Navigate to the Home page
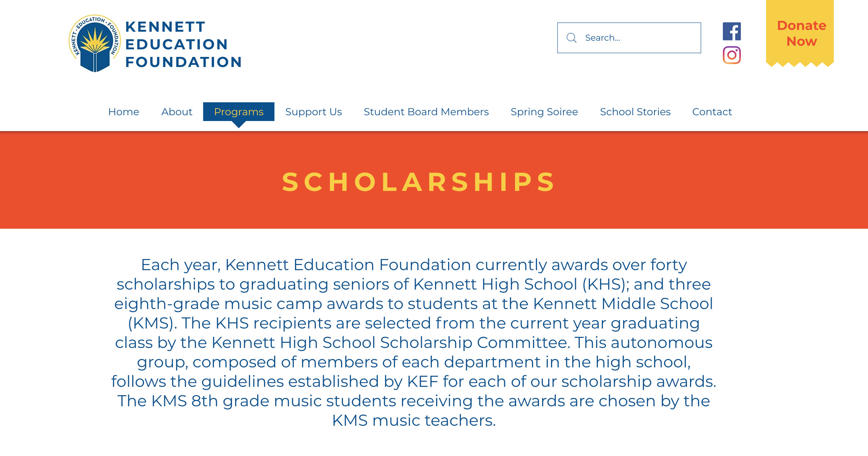The image size is (868, 456). pyautogui.click(x=124, y=112)
